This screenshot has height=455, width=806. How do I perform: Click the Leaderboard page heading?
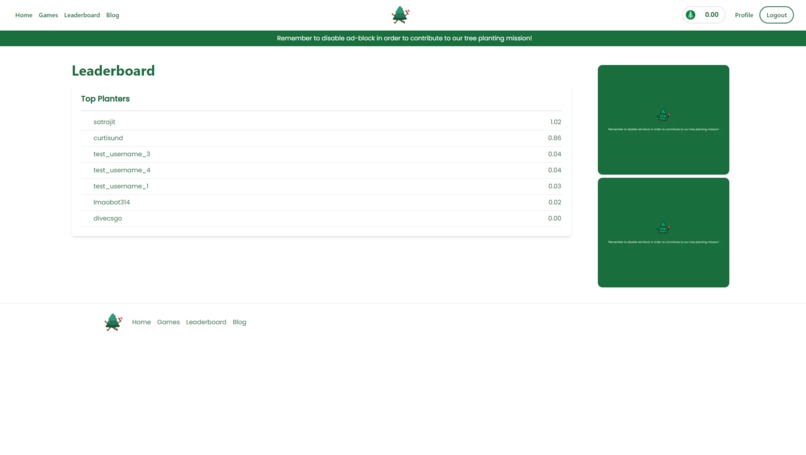pyautogui.click(x=113, y=70)
